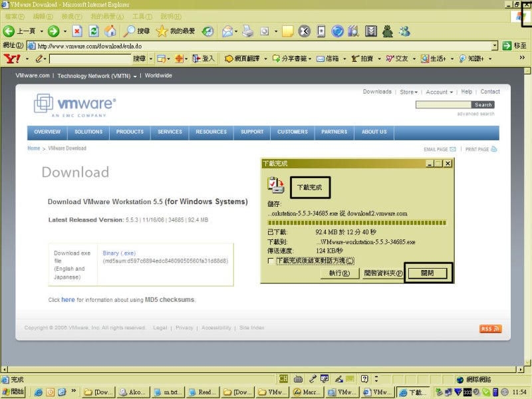Open the Forward button history dropdown arrow
The width and height of the screenshot is (532, 399).
click(65, 31)
